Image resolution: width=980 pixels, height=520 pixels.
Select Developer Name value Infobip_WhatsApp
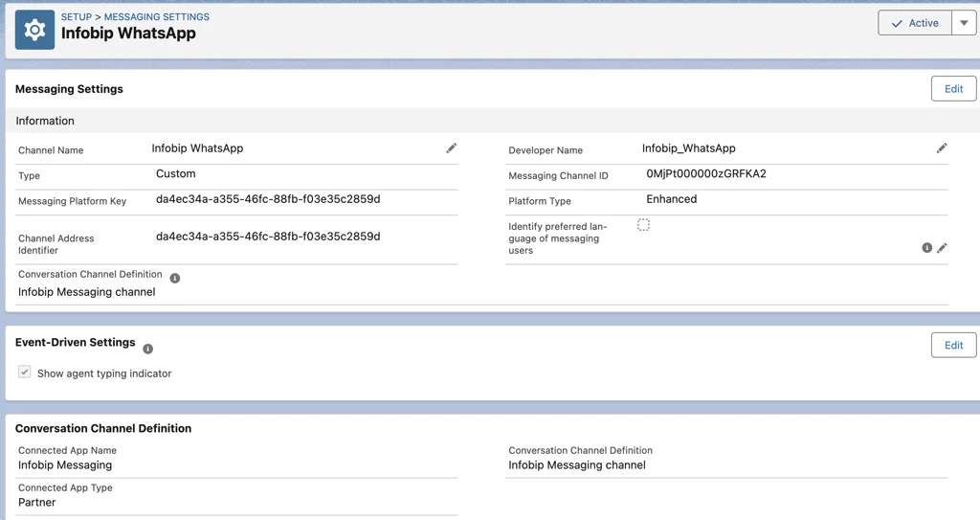(x=689, y=148)
